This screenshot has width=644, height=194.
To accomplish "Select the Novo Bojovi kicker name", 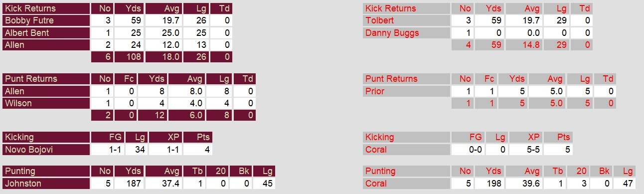I will (28, 149).
